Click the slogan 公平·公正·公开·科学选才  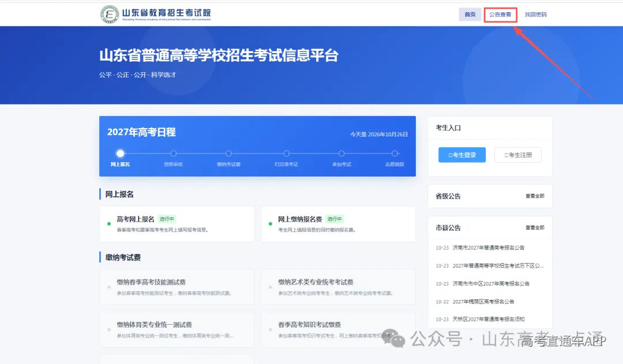[137, 75]
